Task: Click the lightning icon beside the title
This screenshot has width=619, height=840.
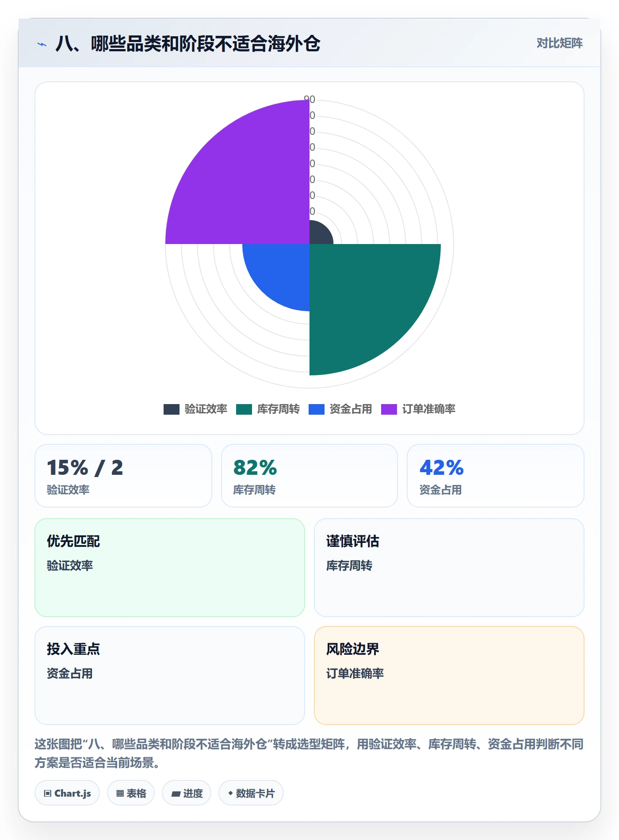Action: (42, 44)
